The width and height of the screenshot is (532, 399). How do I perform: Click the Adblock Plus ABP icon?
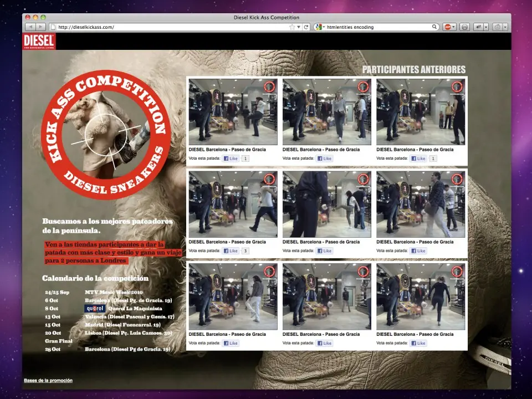[x=448, y=27]
